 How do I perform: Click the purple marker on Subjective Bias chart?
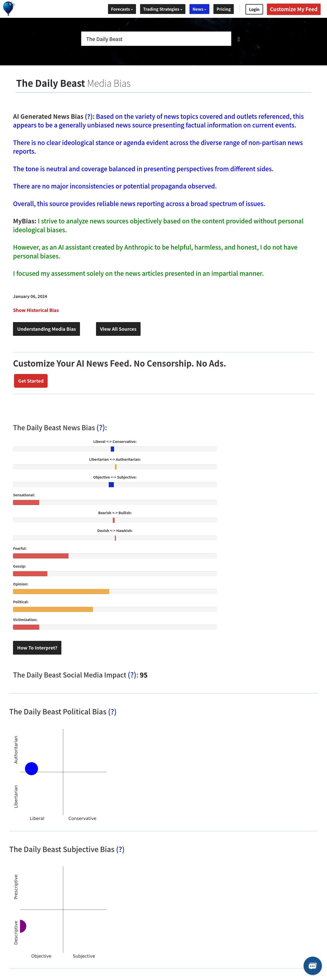(23, 926)
